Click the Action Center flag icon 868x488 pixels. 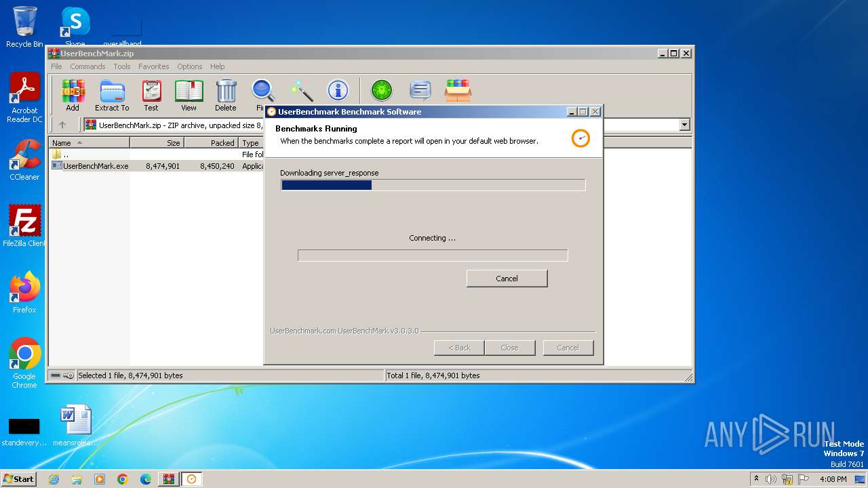coord(804,479)
